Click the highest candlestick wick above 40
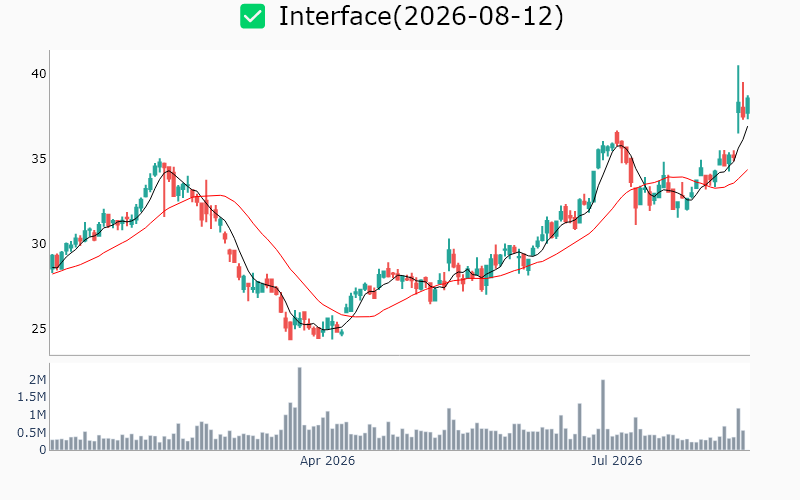The height and width of the screenshot is (500, 800). click(738, 99)
